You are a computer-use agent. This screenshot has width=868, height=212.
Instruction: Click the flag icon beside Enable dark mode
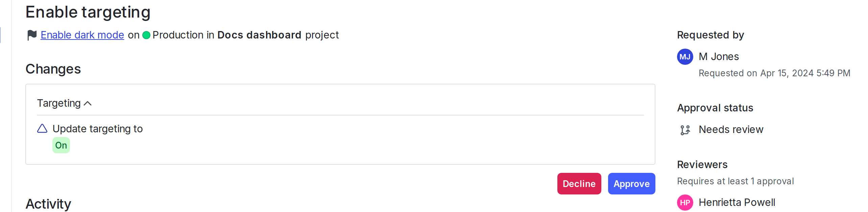pyautogui.click(x=31, y=35)
